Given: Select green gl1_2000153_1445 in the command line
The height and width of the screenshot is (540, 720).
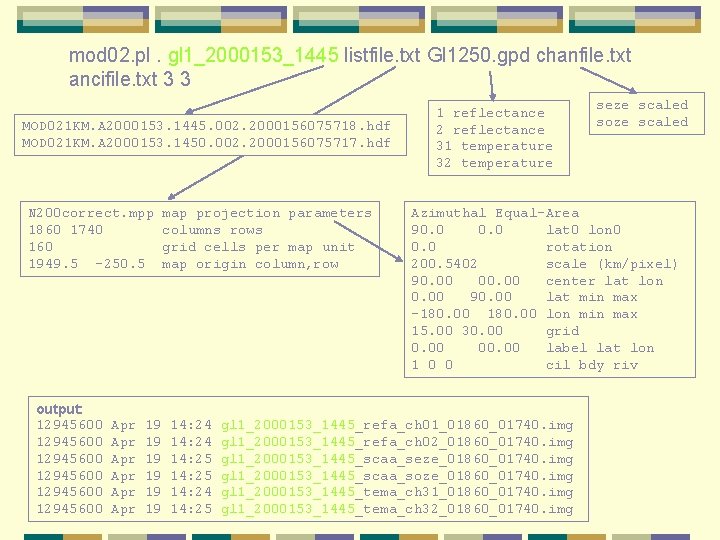Looking at the screenshot, I should click(253, 56).
